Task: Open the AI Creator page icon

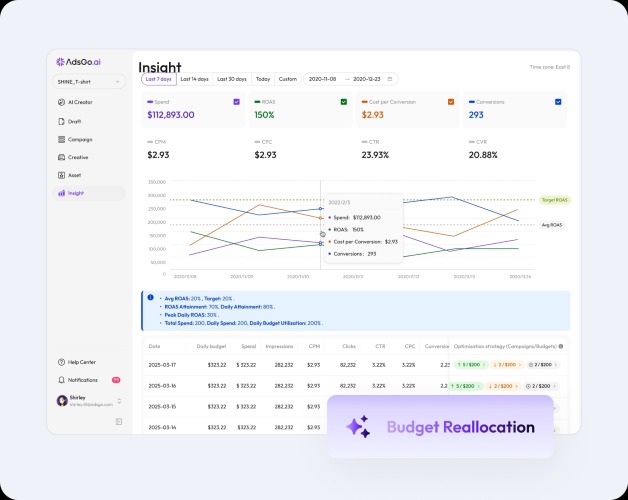Action: click(x=61, y=102)
